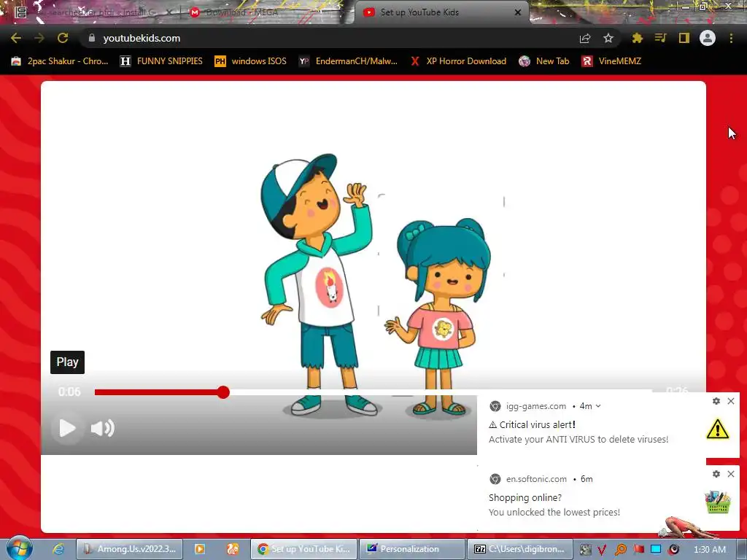This screenshot has width=747, height=560.
Task: Open the New Tab bookmark
Action: point(544,61)
